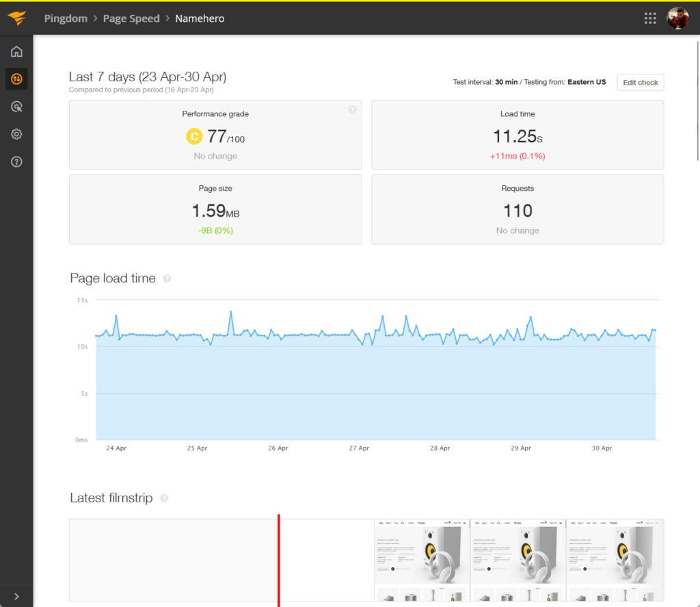The image size is (700, 607).
Task: Click the 1.59MB page size value
Action: (215, 211)
